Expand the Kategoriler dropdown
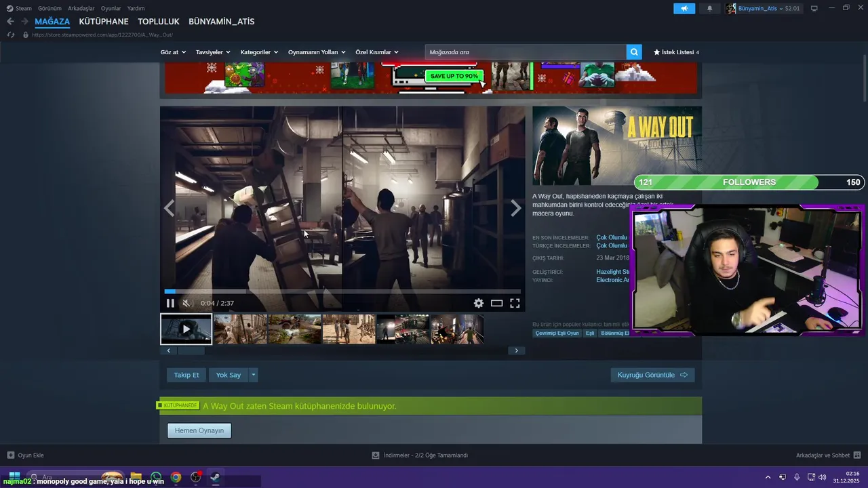 (259, 52)
